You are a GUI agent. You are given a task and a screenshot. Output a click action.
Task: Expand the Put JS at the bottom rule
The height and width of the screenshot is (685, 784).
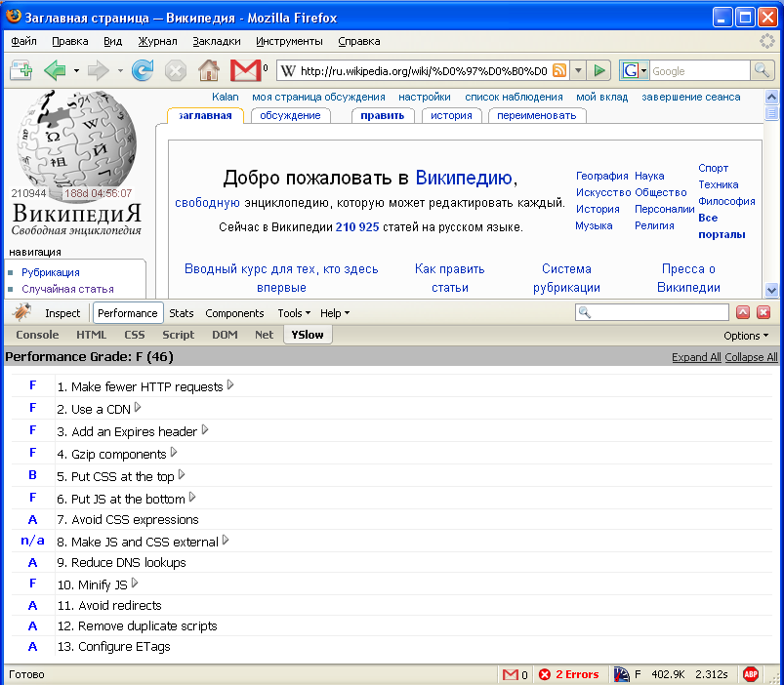192,498
